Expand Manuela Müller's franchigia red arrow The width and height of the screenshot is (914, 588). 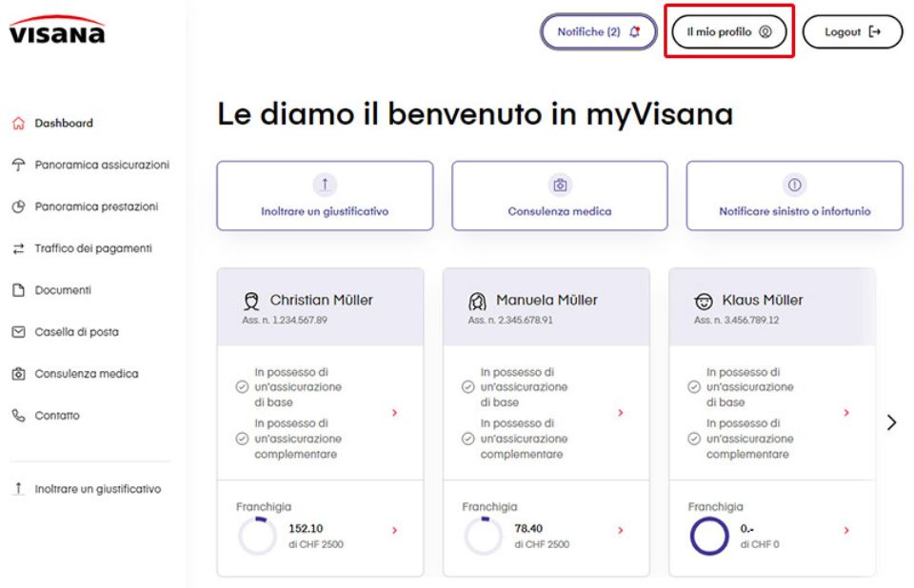click(x=620, y=531)
